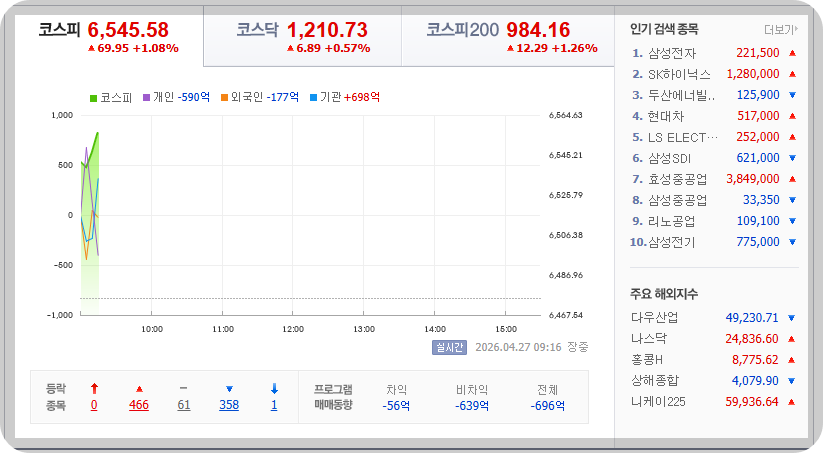Open 현대차 stock entry
The width and height of the screenshot is (823, 453).
click(x=666, y=116)
